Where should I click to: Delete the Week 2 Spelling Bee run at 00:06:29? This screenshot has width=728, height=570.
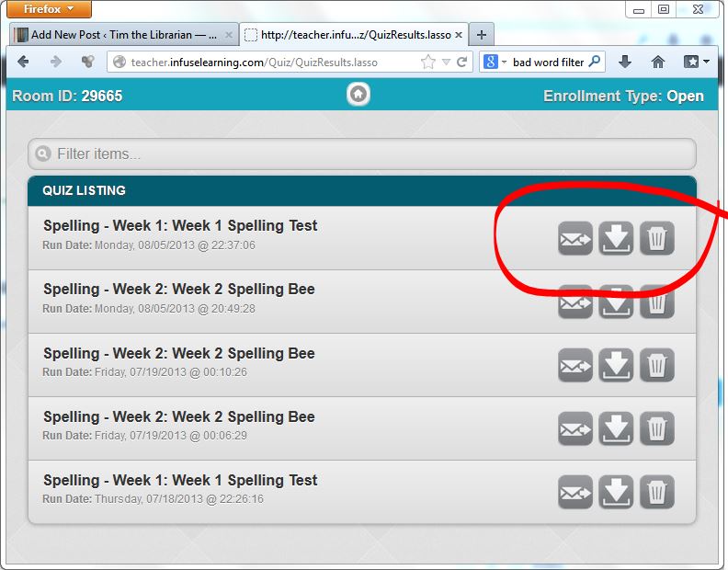click(x=656, y=429)
